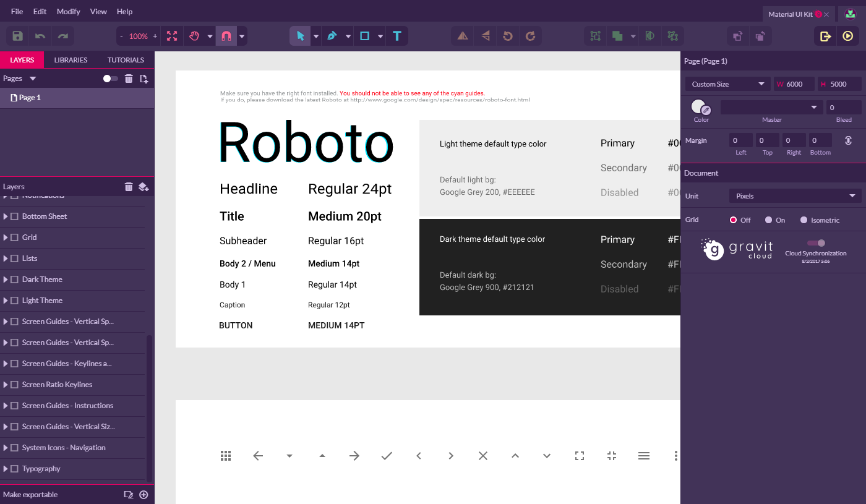Click the Rotate counterclockwise icon
The image size is (866, 504).
point(508,36)
